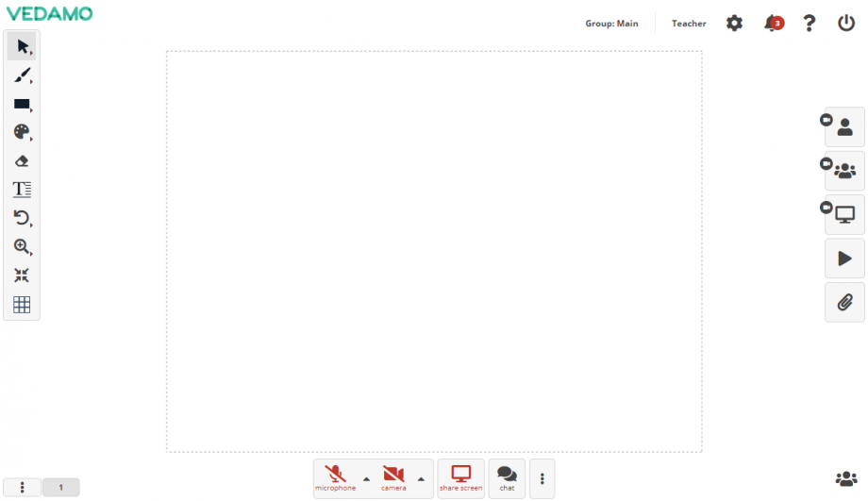The width and height of the screenshot is (868, 501).
Task: Click the fit-to-screen collapse arrows icon
Action: pos(23,276)
